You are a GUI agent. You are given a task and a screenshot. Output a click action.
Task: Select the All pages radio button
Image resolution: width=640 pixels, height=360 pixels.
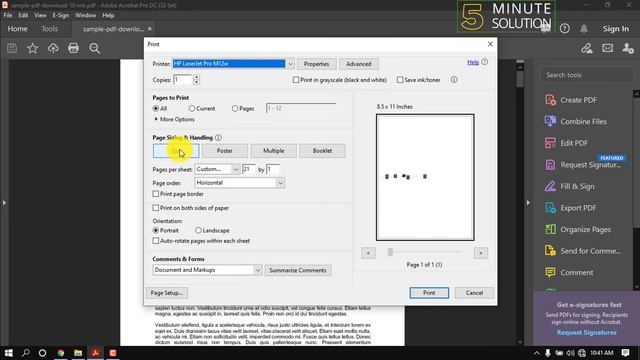point(156,109)
